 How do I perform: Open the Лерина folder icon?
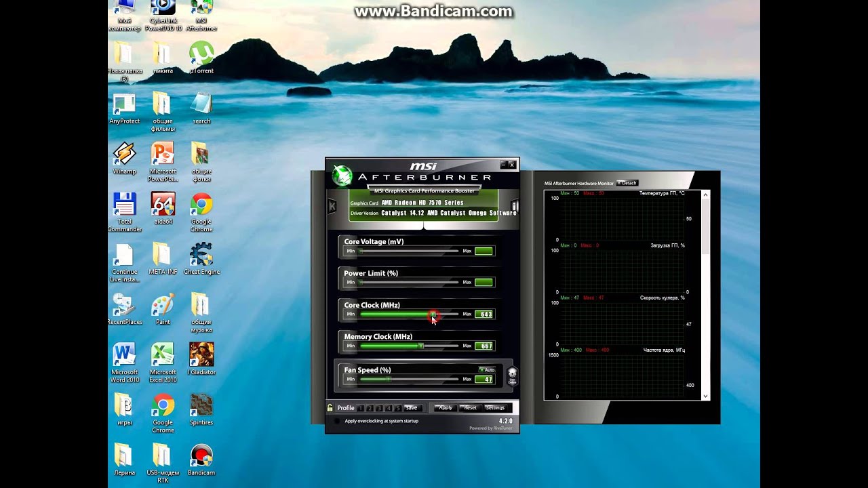[x=124, y=460]
